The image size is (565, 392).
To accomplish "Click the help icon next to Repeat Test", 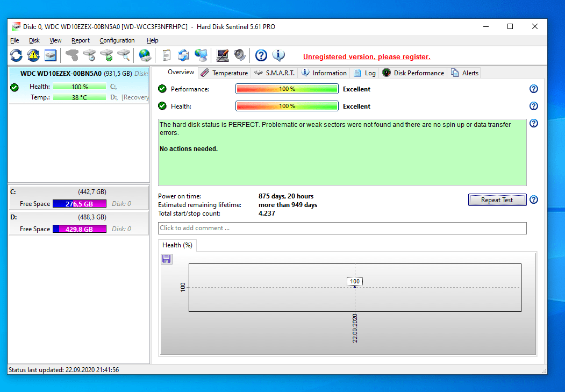I will click(534, 199).
